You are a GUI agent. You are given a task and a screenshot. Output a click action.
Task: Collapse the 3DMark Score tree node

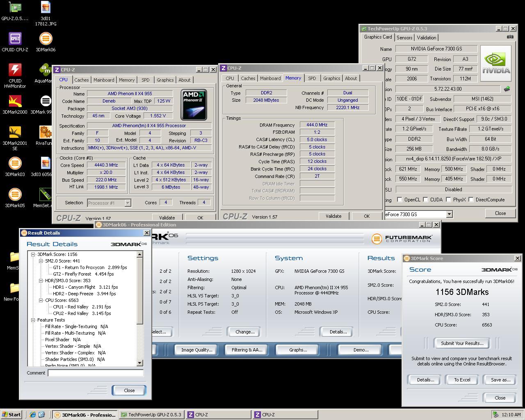pyautogui.click(x=33, y=254)
